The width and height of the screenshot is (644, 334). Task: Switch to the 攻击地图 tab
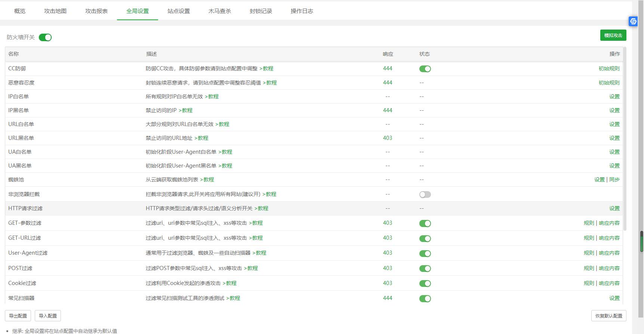pyautogui.click(x=55, y=11)
